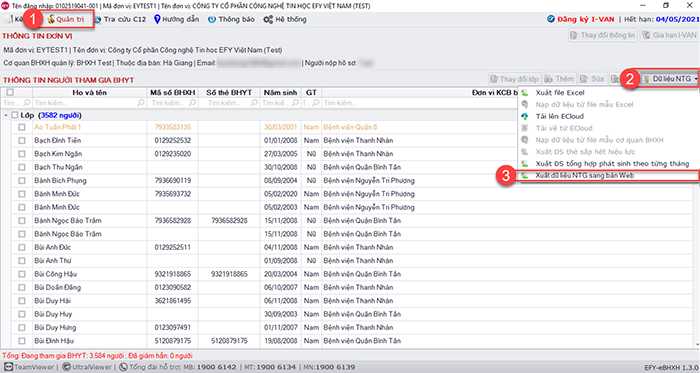This screenshot has height=373, width=700.
Task: Click the Thay đổi thông tin button
Action: (x=603, y=35)
